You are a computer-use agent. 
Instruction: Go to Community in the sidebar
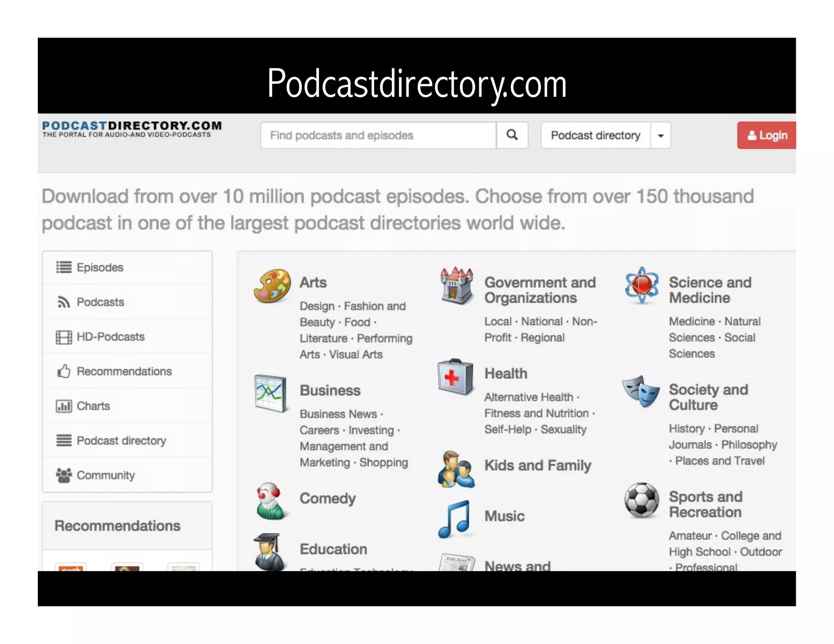pos(105,475)
